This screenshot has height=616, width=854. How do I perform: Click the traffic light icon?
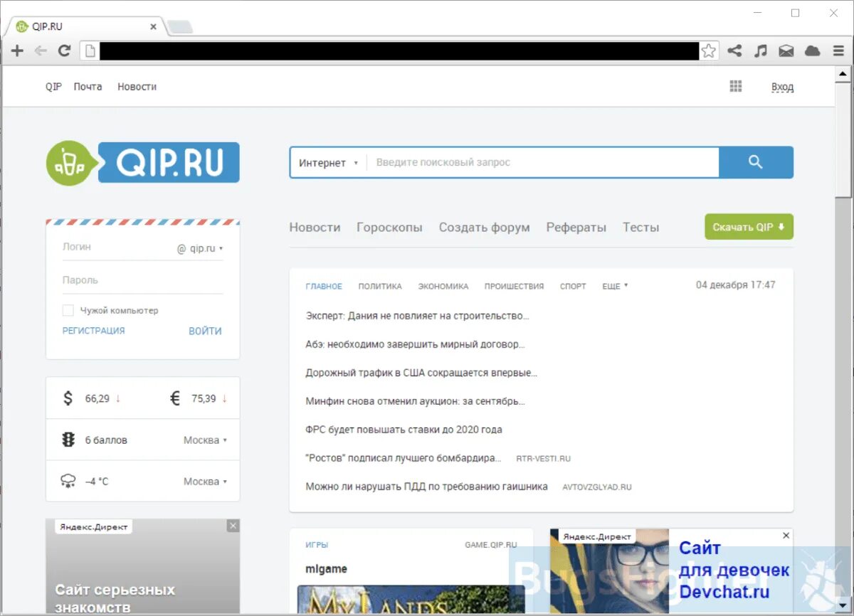tap(68, 440)
